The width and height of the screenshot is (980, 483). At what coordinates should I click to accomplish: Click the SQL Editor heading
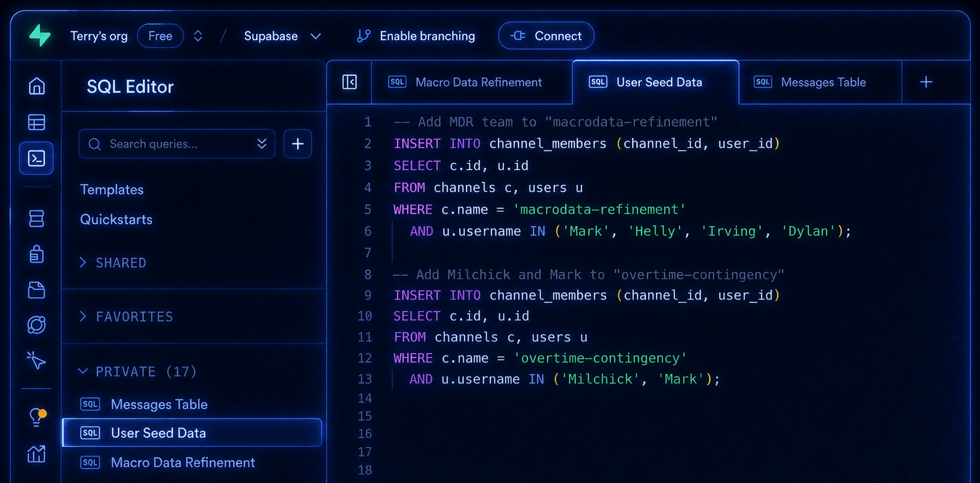coord(130,86)
